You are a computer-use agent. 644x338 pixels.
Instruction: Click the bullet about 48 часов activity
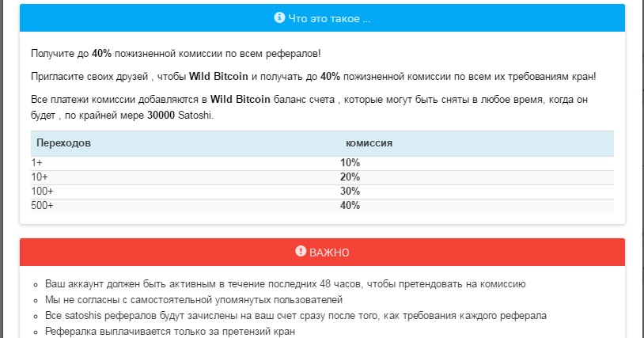pos(285,283)
